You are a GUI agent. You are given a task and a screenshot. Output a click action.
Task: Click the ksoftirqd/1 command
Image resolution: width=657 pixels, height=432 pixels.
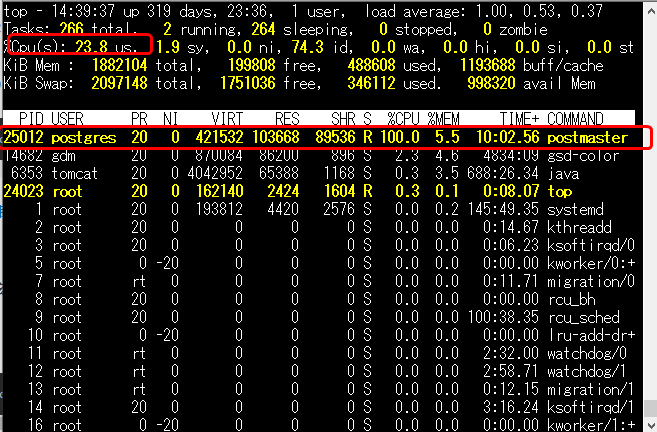pos(591,407)
